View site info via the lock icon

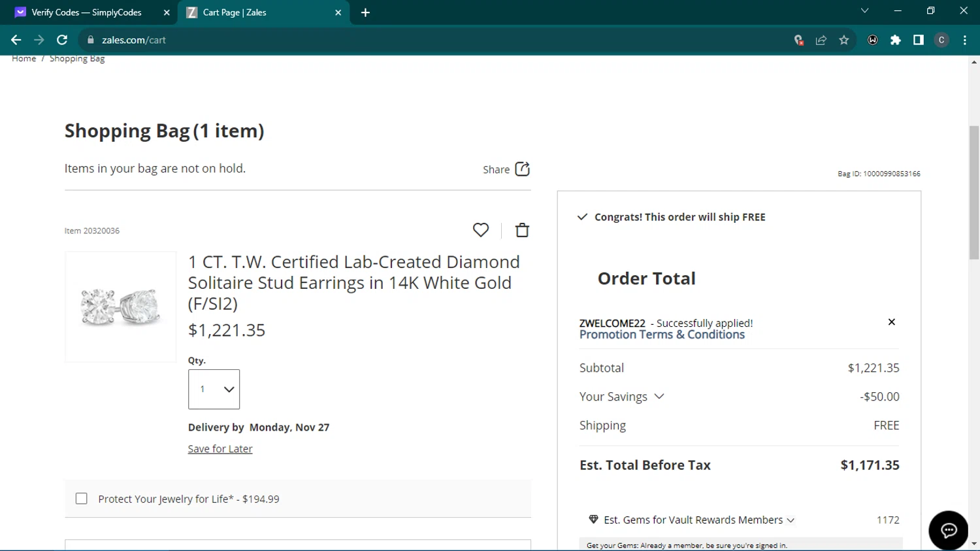[91, 40]
